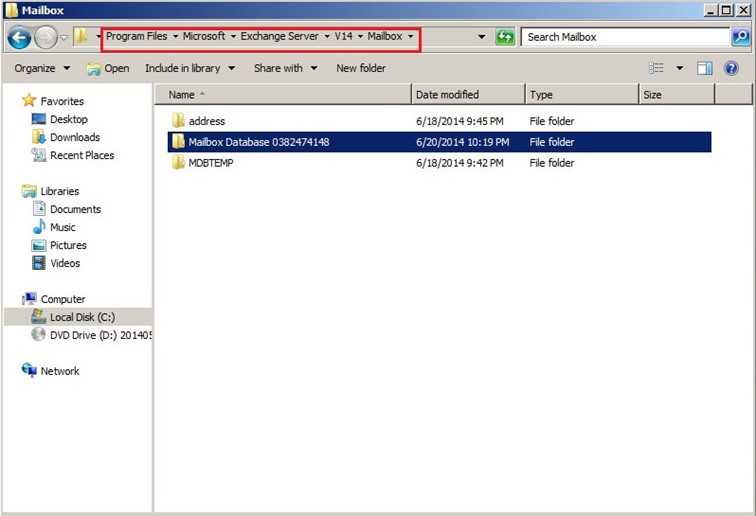The width and height of the screenshot is (756, 516).
Task: Click the search magnifier button
Action: point(741,37)
